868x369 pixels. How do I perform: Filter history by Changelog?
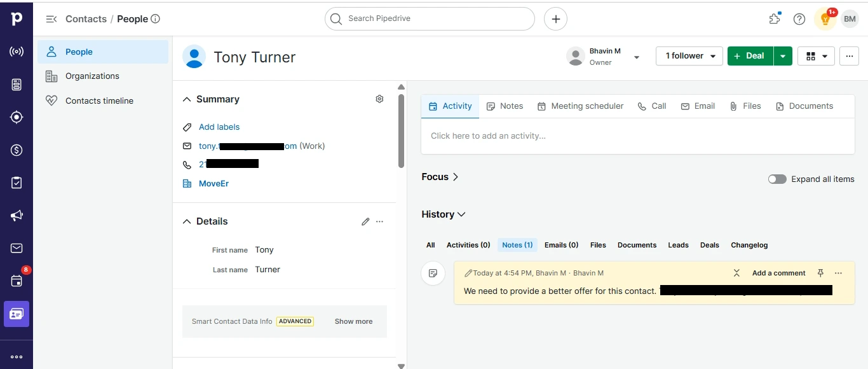click(749, 245)
